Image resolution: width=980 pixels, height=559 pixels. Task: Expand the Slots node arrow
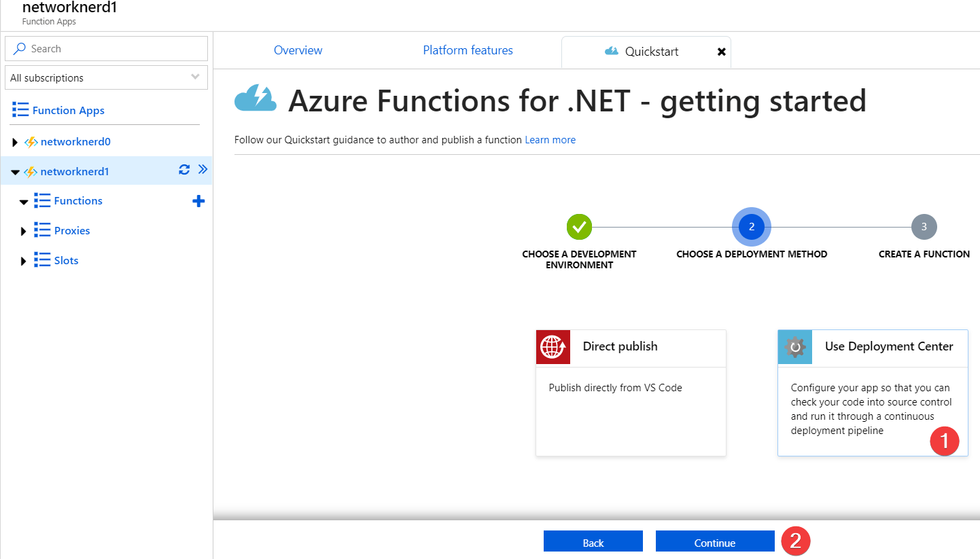(24, 261)
